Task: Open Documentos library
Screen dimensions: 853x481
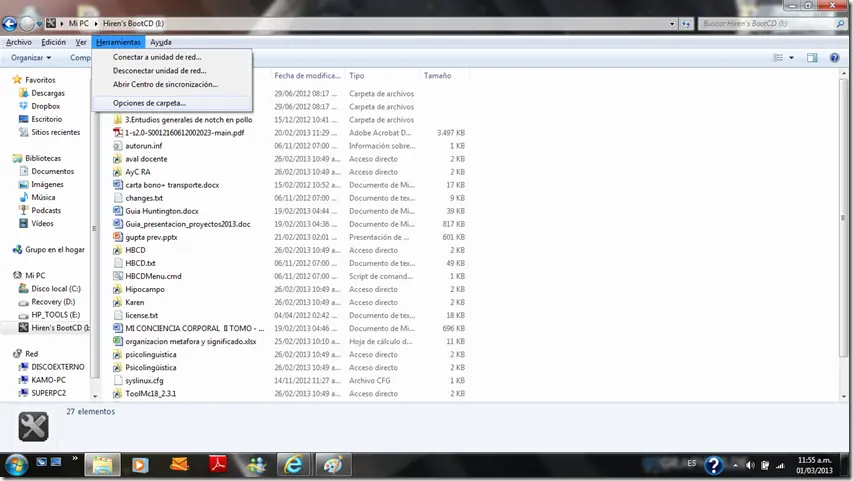Action: (52, 171)
